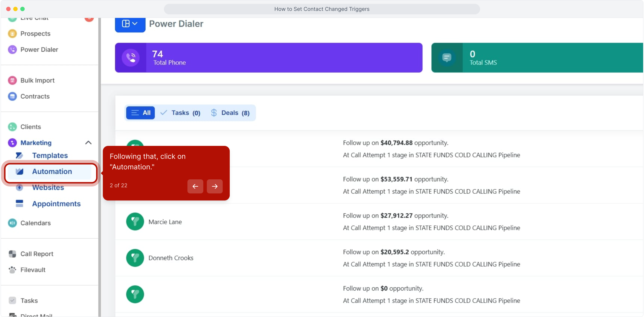644x317 pixels.
Task: Switch to the Tasks (0) tab
Action: (x=181, y=113)
